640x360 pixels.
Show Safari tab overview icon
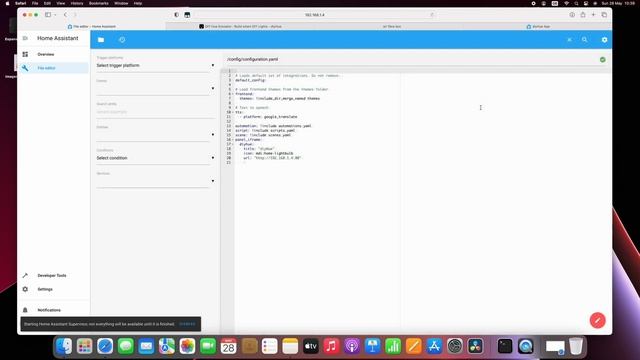[604, 15]
